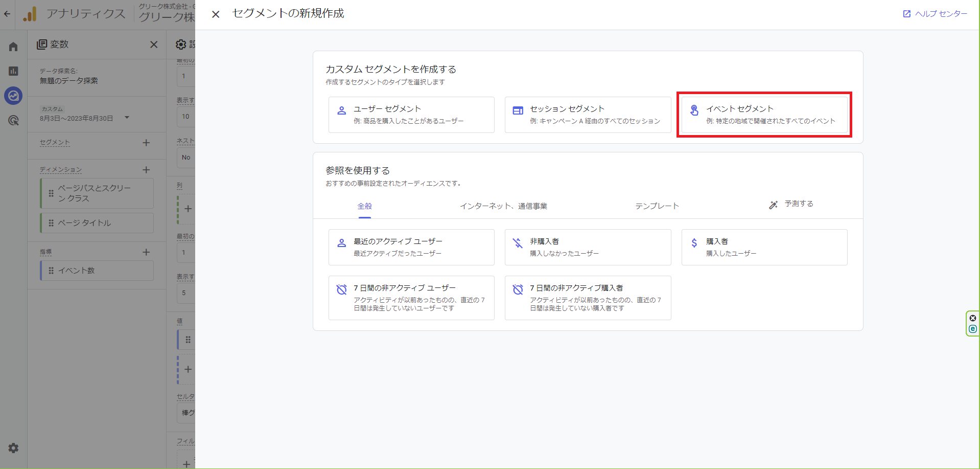Open the Reports icon in left sidebar
This screenshot has width=980, height=469.
pos(13,71)
